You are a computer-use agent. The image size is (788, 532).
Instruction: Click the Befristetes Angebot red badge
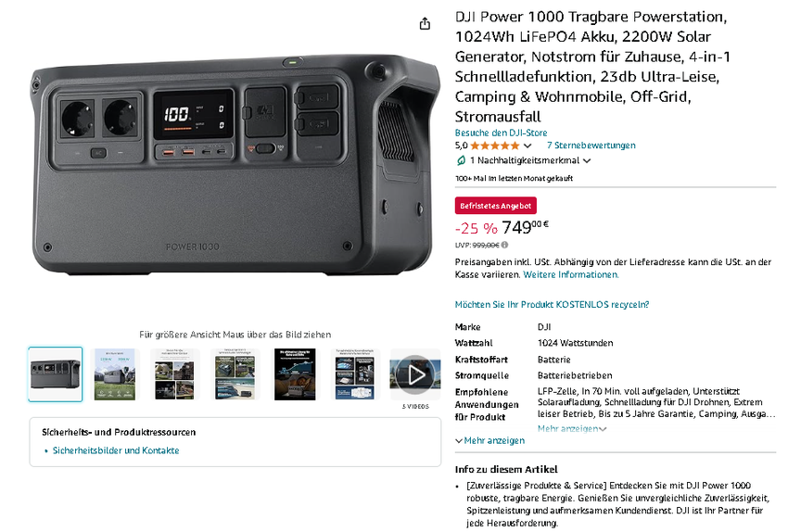(496, 206)
